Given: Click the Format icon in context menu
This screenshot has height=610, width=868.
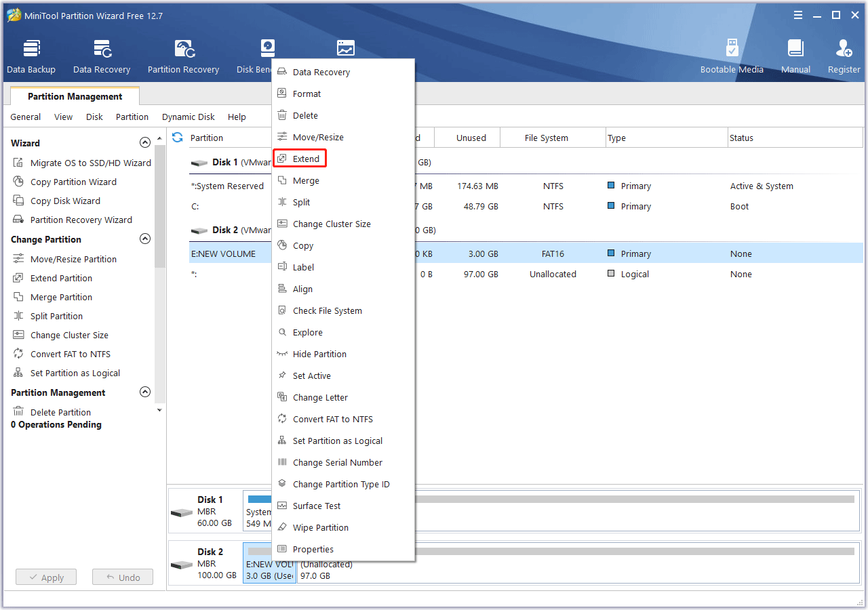Looking at the screenshot, I should pos(282,94).
